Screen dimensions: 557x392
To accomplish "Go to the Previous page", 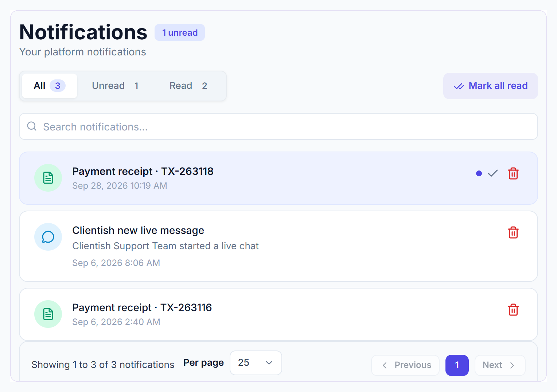I will coord(405,365).
